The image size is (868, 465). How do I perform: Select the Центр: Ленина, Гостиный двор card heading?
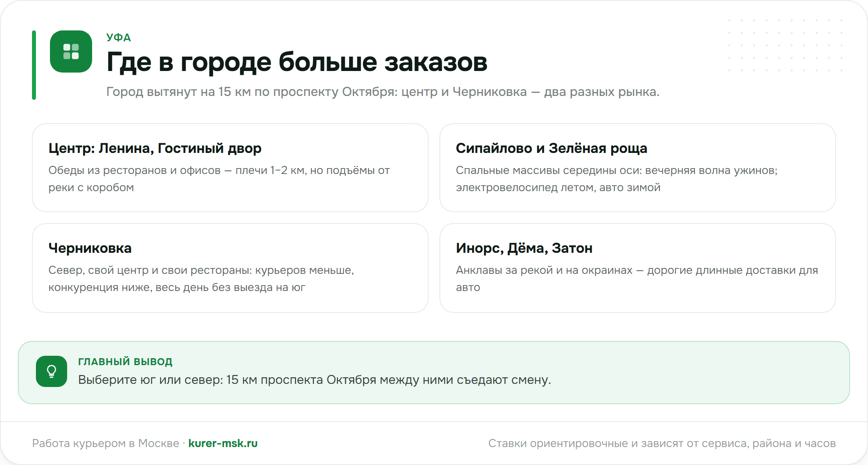click(x=155, y=148)
